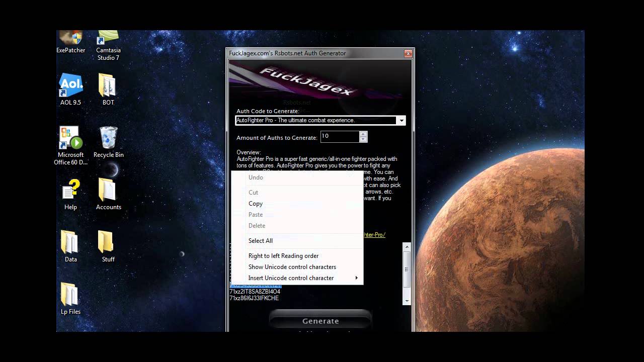Click the disabled Paste menu entry
644x362 pixels.
tap(297, 215)
